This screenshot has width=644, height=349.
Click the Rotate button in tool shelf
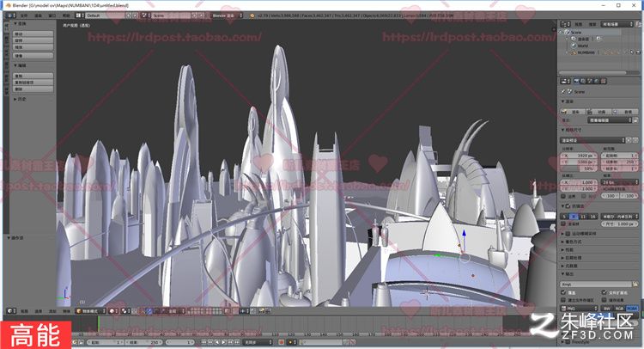(x=33, y=40)
